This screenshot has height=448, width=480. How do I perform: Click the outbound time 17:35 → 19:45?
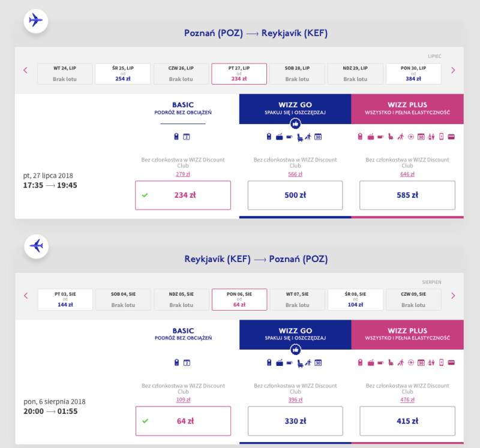point(50,185)
